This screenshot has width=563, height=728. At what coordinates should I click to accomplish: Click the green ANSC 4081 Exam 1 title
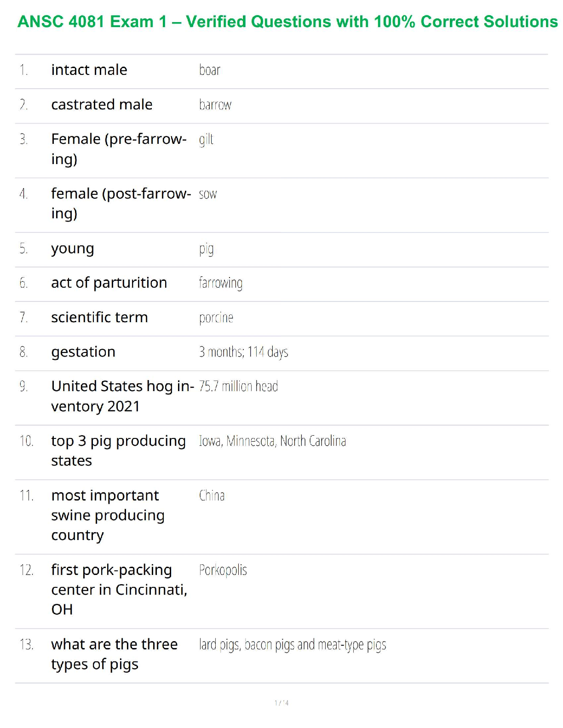(x=287, y=22)
